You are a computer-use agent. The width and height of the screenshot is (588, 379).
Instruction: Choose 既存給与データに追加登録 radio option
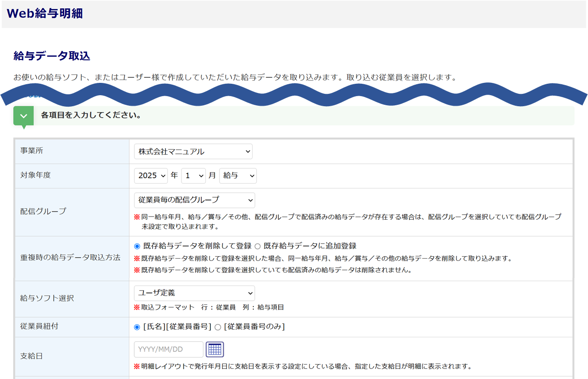point(258,246)
